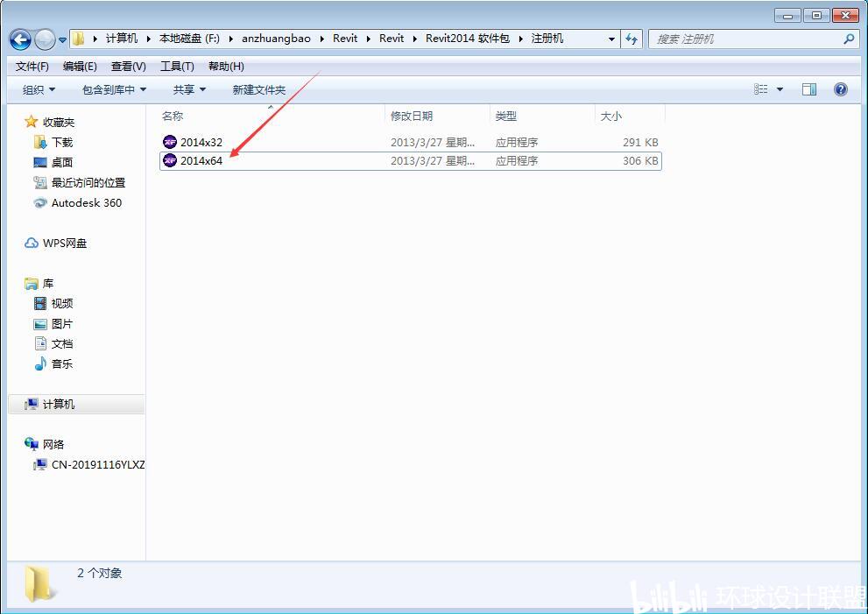The image size is (868, 614).
Task: Expand subfolders arrow after anzhuangbao breadcrumb
Action: point(321,39)
